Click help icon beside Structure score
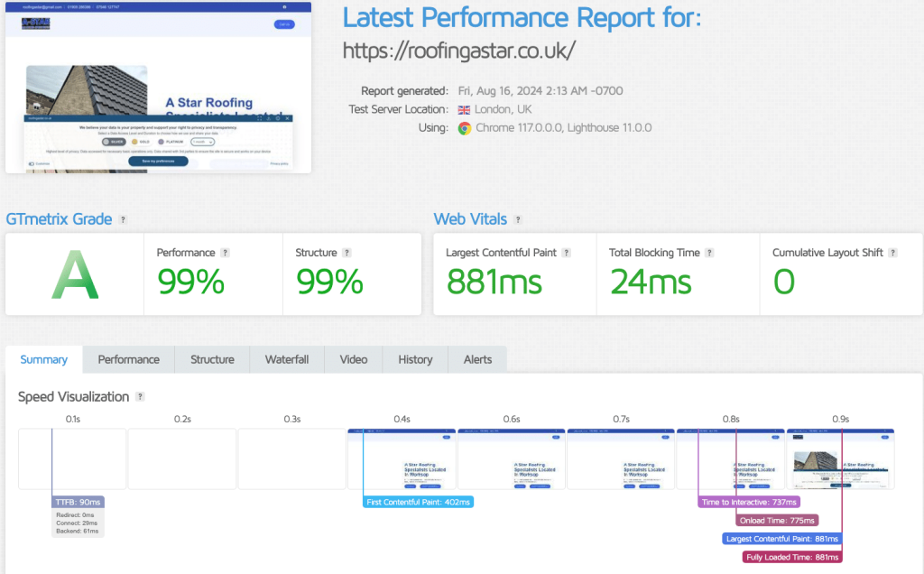This screenshot has width=924, height=574. 347,252
